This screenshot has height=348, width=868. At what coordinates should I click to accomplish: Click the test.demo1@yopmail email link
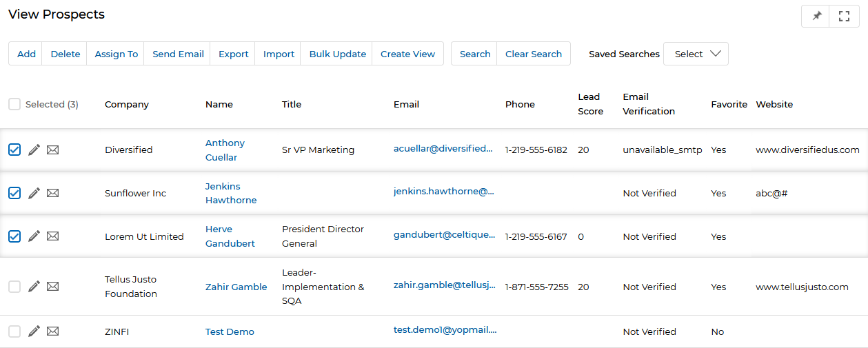pos(445,329)
